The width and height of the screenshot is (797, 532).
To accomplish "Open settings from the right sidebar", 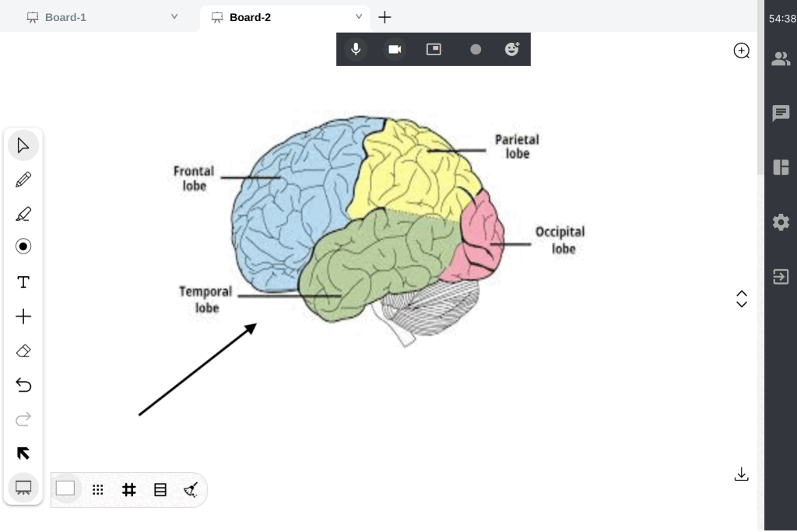I will [x=780, y=222].
